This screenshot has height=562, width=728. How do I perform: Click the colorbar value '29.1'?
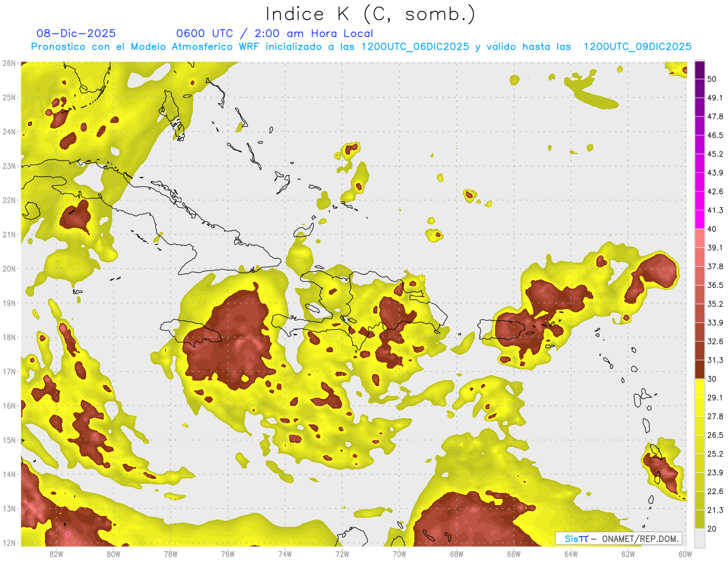(x=715, y=398)
